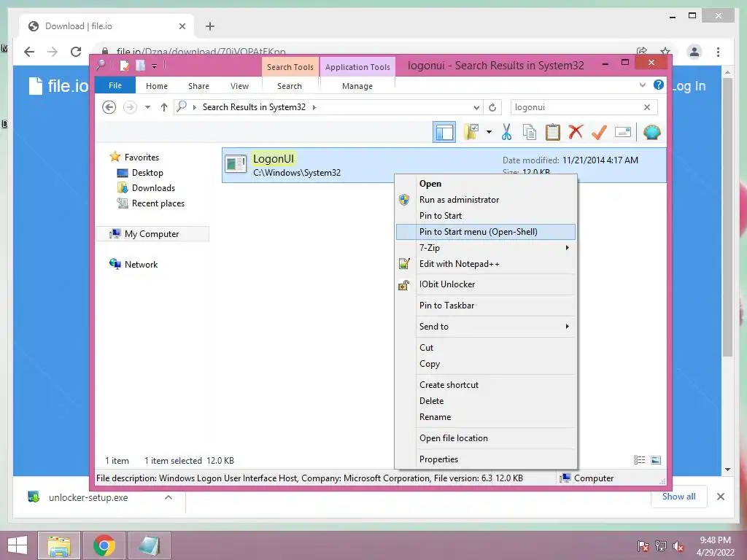Expand Send to submenu
The height and width of the screenshot is (560, 747).
tap(567, 326)
